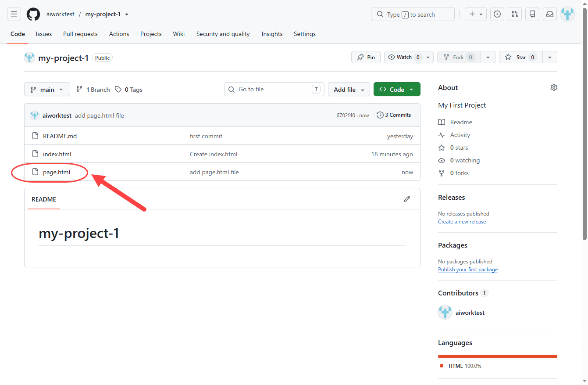Open the repositories icon in the header
Image resolution: width=588 pixels, height=385 pixels.
tap(532, 14)
